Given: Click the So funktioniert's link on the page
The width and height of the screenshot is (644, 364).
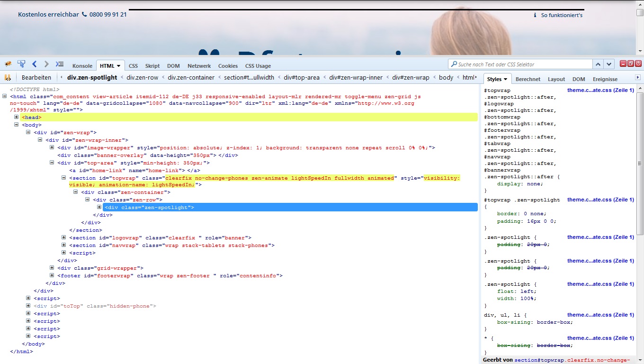Looking at the screenshot, I should pos(562,15).
